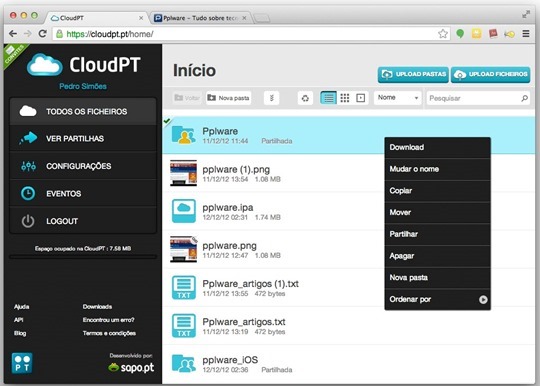The image size is (540, 386).
Task: Switch to the Pplware browser tab
Action: tap(200, 18)
